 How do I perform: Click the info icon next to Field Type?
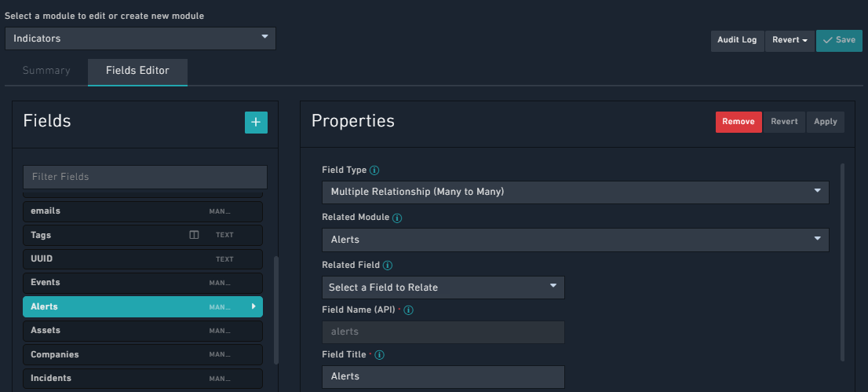374,170
